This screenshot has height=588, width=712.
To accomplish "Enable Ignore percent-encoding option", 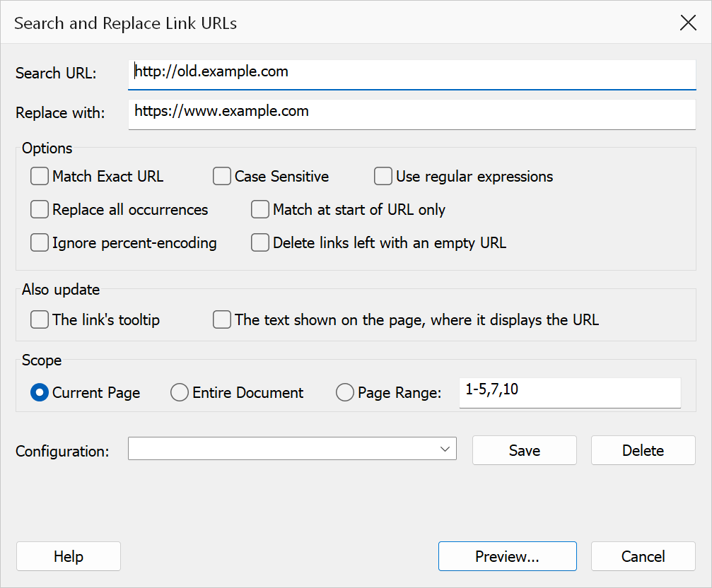I will pyautogui.click(x=40, y=242).
